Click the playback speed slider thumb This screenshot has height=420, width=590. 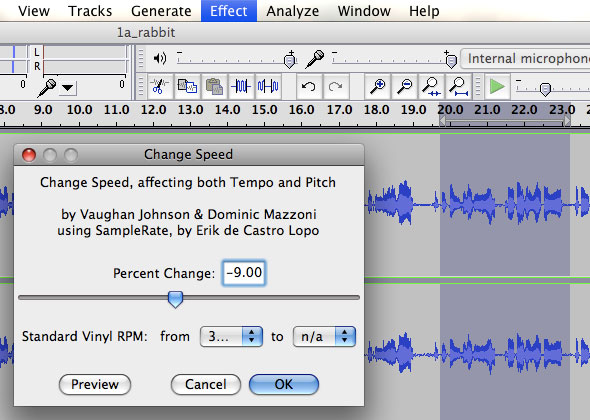tap(545, 89)
